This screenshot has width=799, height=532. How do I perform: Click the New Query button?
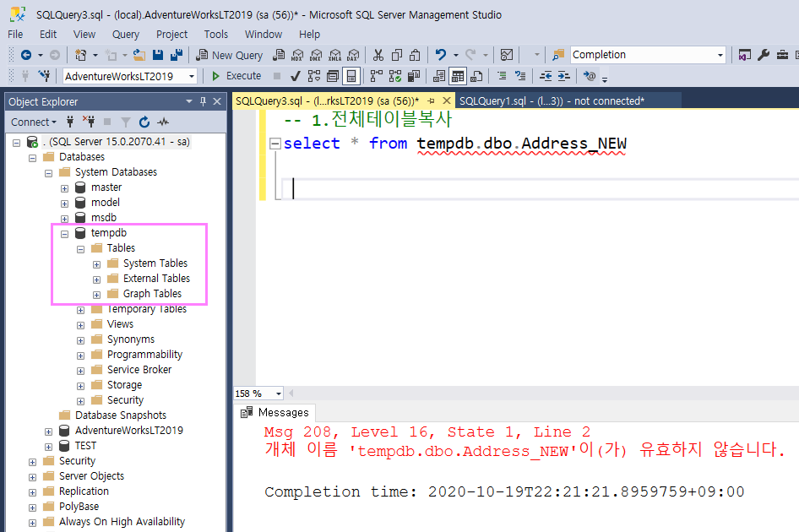230,55
